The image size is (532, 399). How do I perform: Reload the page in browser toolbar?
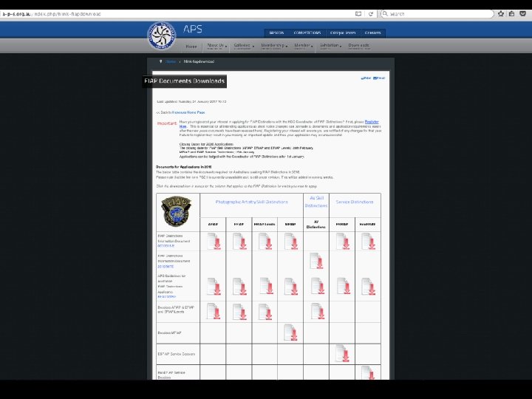tap(371, 14)
